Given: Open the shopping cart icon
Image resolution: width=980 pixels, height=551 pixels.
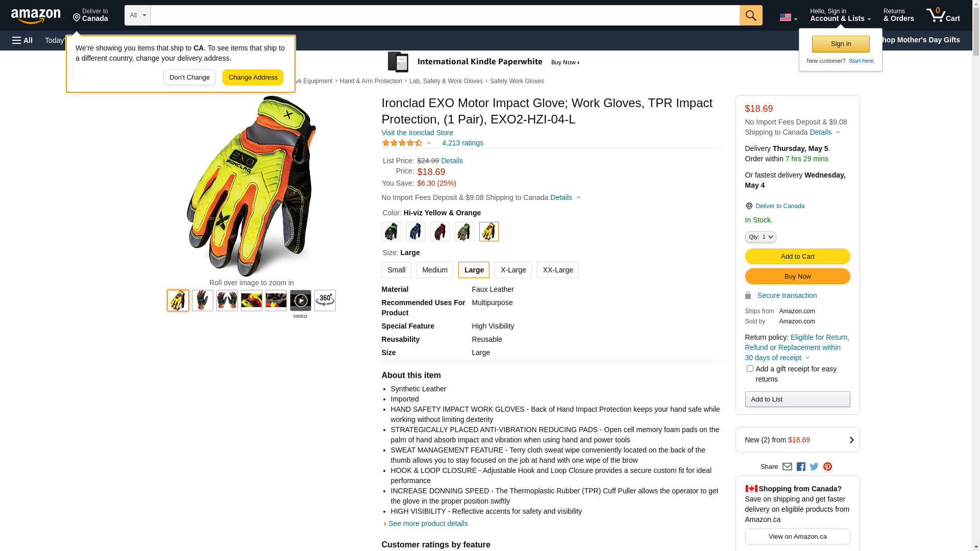Looking at the screenshot, I should point(943,15).
